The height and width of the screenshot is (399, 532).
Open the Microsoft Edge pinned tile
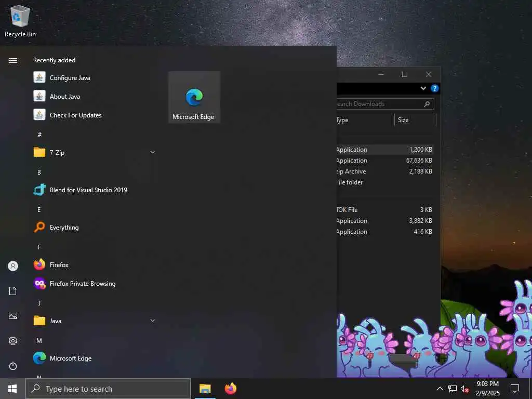pyautogui.click(x=194, y=97)
